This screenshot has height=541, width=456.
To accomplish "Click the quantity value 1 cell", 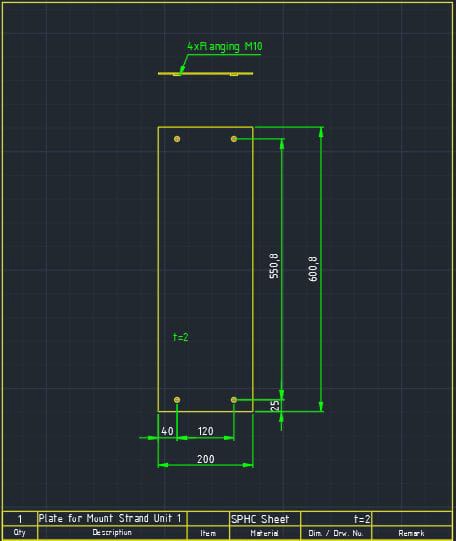I will click(x=20, y=519).
